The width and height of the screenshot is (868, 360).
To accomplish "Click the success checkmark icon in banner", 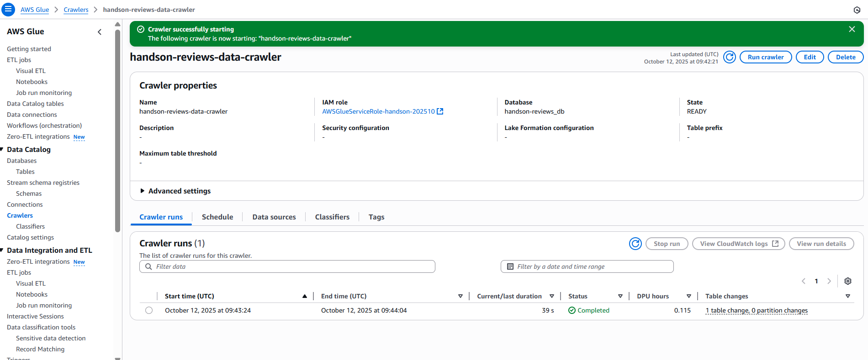I will click(141, 29).
